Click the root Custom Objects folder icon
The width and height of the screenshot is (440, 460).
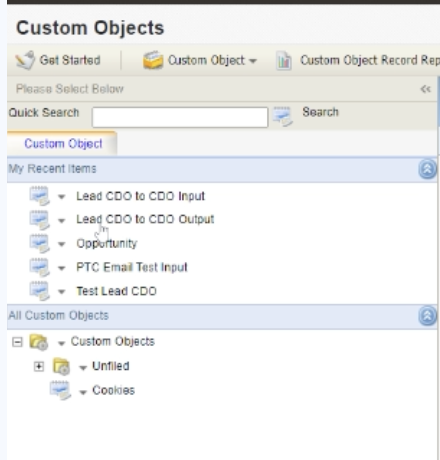click(x=39, y=342)
